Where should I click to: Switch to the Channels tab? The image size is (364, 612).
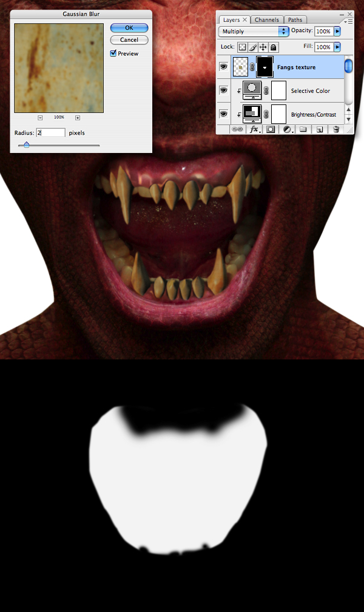click(267, 20)
